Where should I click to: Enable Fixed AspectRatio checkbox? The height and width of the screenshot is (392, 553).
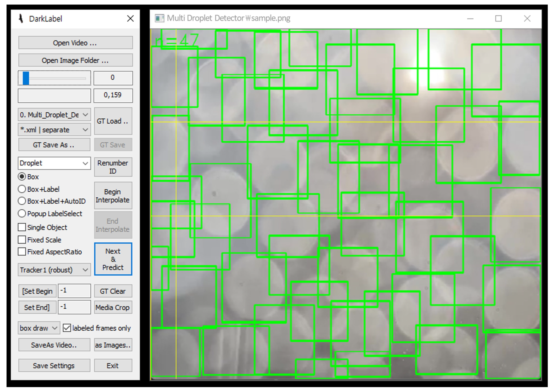pos(22,252)
